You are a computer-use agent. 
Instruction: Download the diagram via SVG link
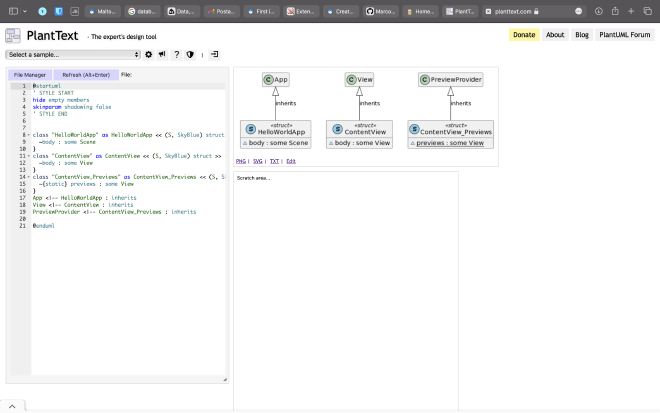pos(257,161)
